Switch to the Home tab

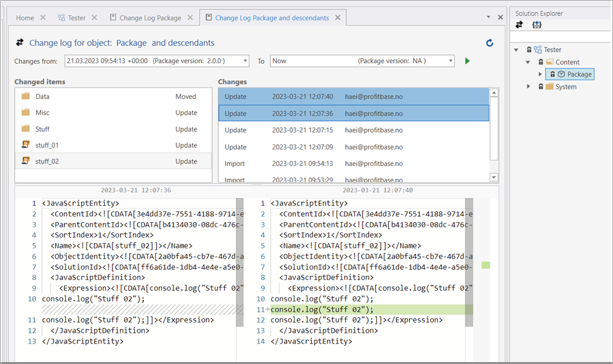pyautogui.click(x=25, y=18)
